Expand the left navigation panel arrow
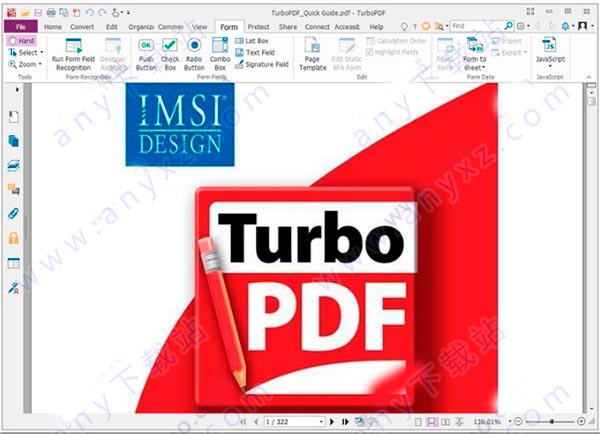600x434 pixels. 17,90
